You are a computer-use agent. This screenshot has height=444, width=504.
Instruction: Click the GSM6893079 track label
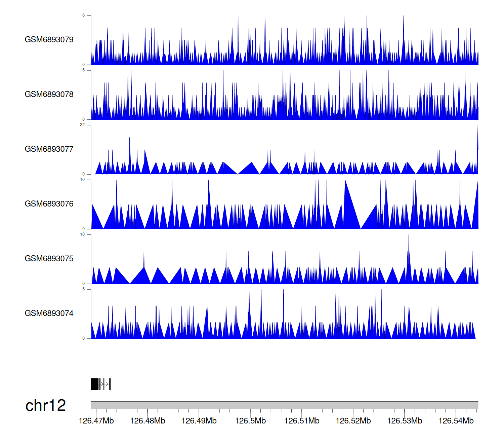tap(49, 40)
